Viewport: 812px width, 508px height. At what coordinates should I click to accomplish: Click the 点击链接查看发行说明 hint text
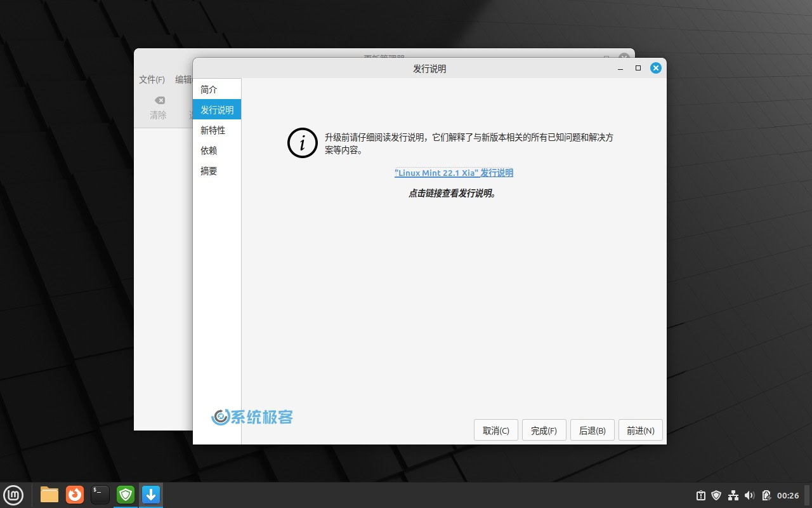tap(453, 193)
